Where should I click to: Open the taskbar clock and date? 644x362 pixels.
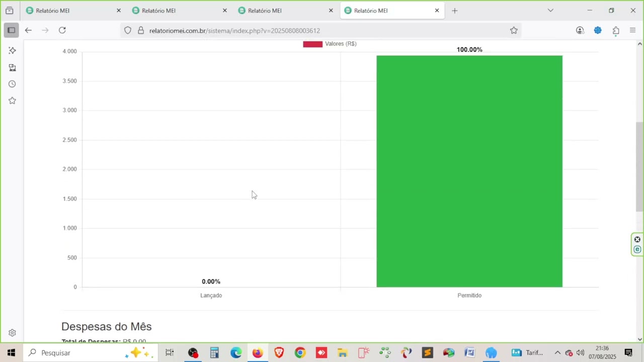tap(602, 353)
